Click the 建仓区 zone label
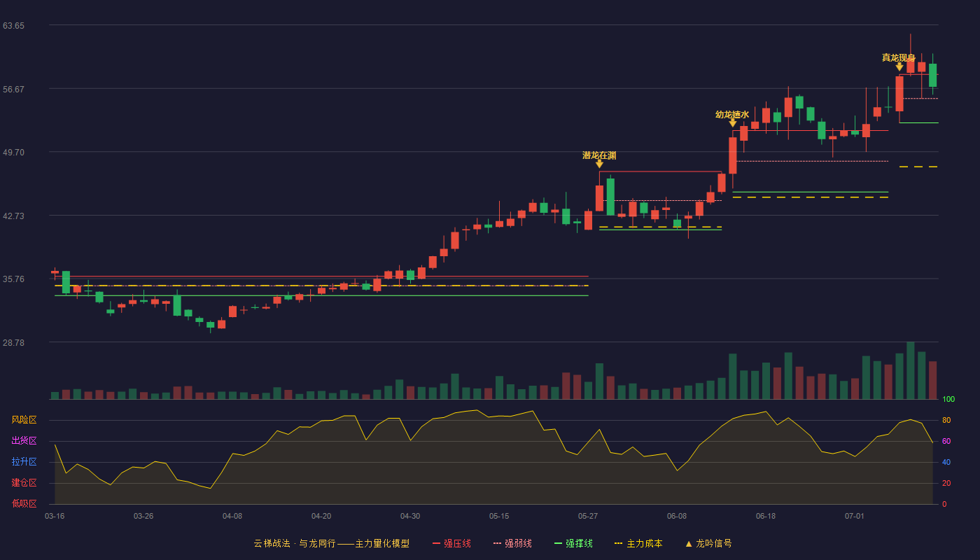980x560 pixels. [24, 483]
